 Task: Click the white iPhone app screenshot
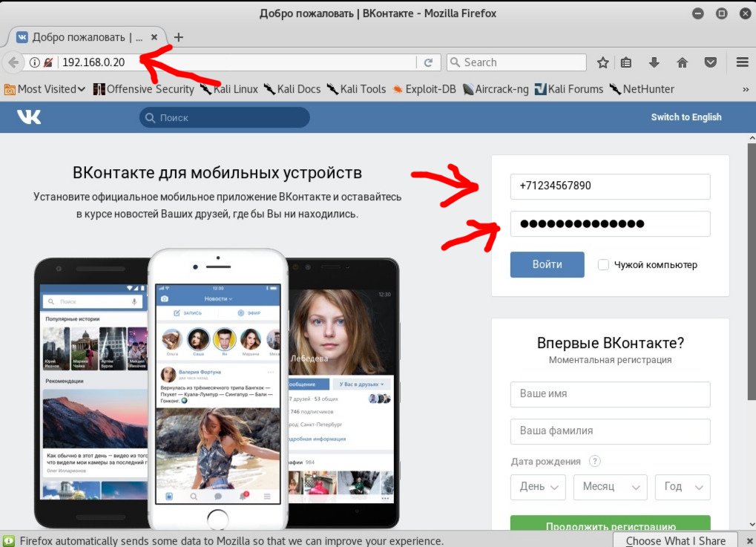pyautogui.click(x=218, y=388)
